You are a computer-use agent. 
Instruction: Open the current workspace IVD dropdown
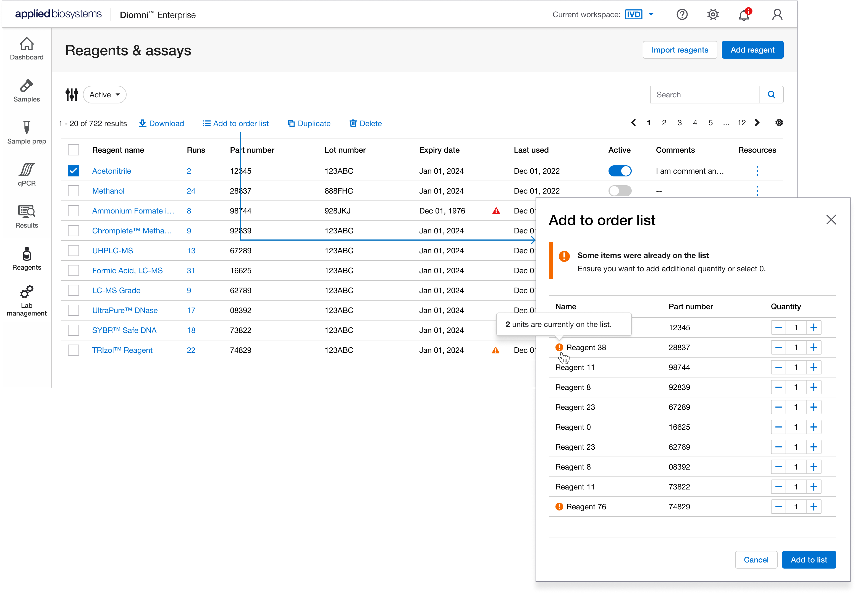(639, 15)
